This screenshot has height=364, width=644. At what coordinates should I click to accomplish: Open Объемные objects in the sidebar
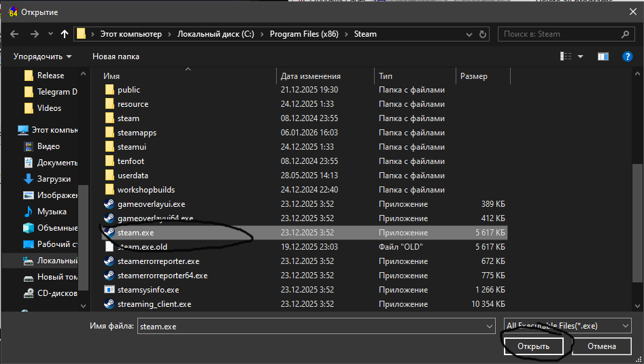point(50,228)
